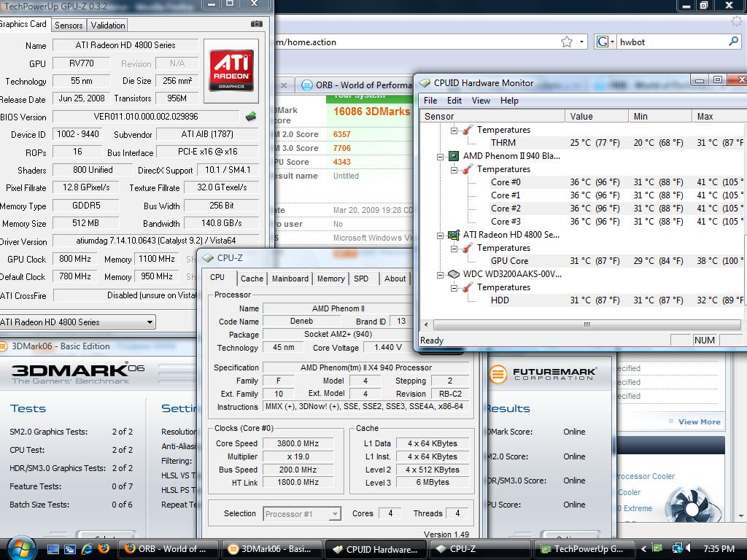Switch to the Memory tab in CPU-Z
This screenshot has height=560, width=747.
331,279
